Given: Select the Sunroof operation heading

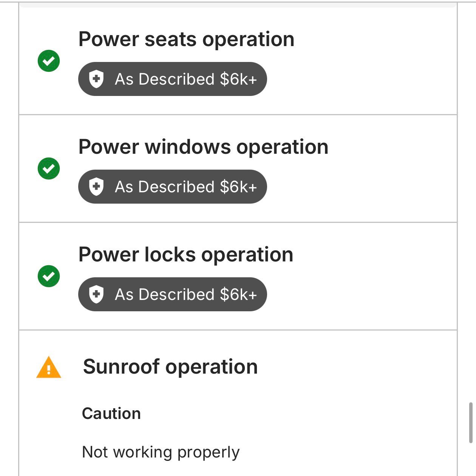Looking at the screenshot, I should click(x=170, y=367).
